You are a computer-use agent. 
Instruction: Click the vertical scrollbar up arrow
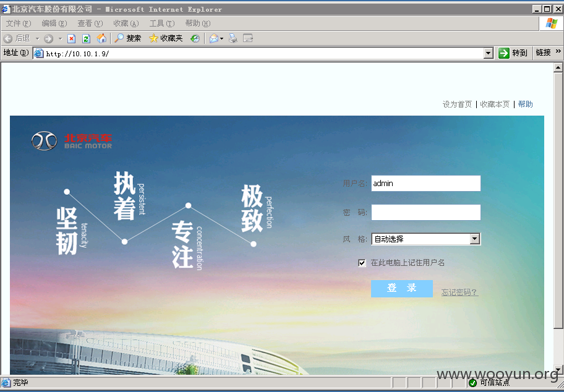pos(558,67)
